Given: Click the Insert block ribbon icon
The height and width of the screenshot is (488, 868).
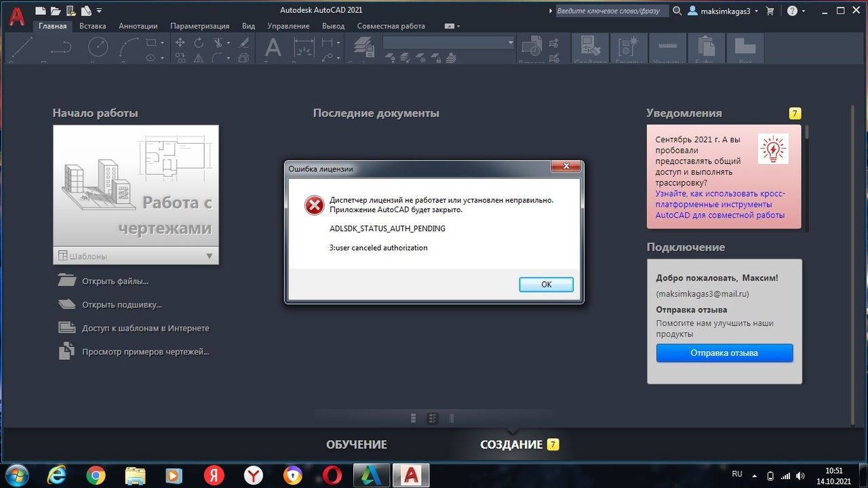Looking at the screenshot, I should click(530, 47).
